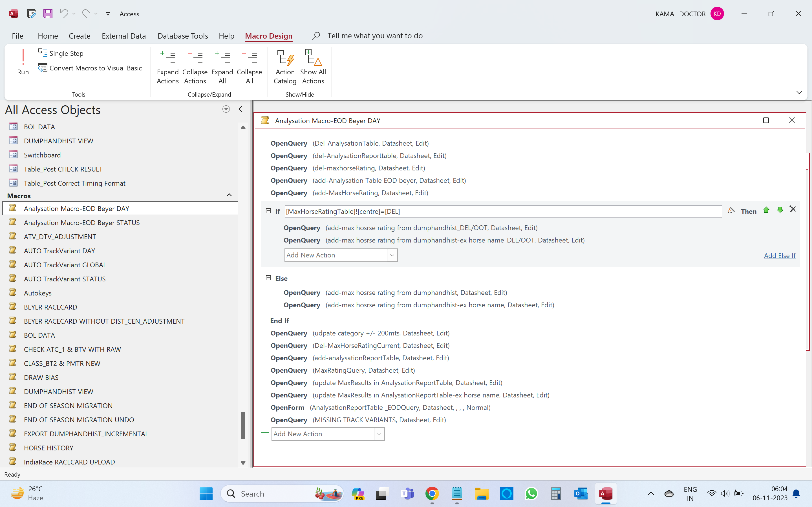
Task: Move the If block down
Action: pos(780,210)
